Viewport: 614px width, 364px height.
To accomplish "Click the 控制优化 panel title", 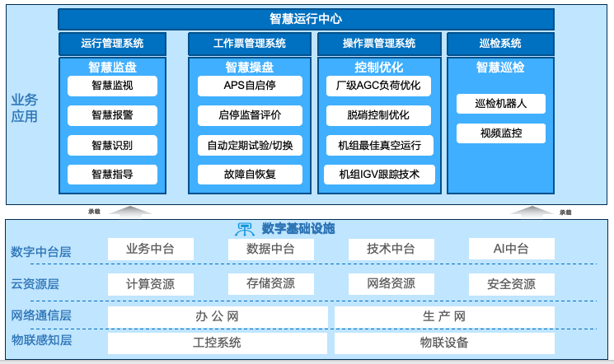I will click(x=378, y=68).
